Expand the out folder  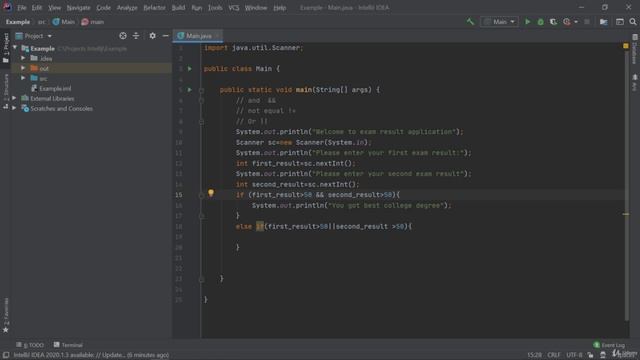[x=23, y=68]
